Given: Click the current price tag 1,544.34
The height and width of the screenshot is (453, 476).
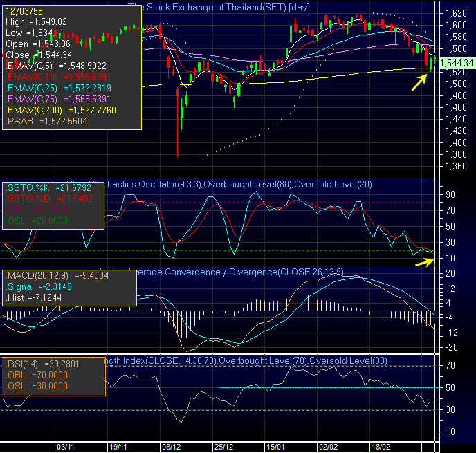Looking at the screenshot, I should tap(457, 63).
